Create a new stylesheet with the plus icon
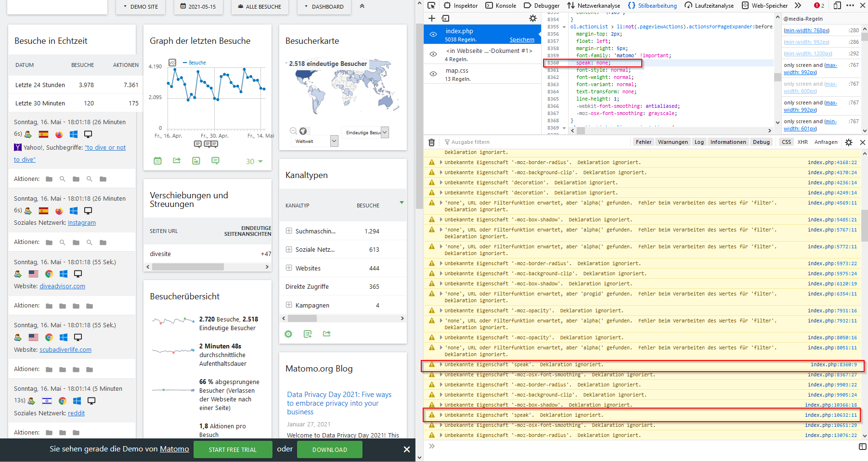Image resolution: width=868 pixels, height=462 pixels. (432, 18)
